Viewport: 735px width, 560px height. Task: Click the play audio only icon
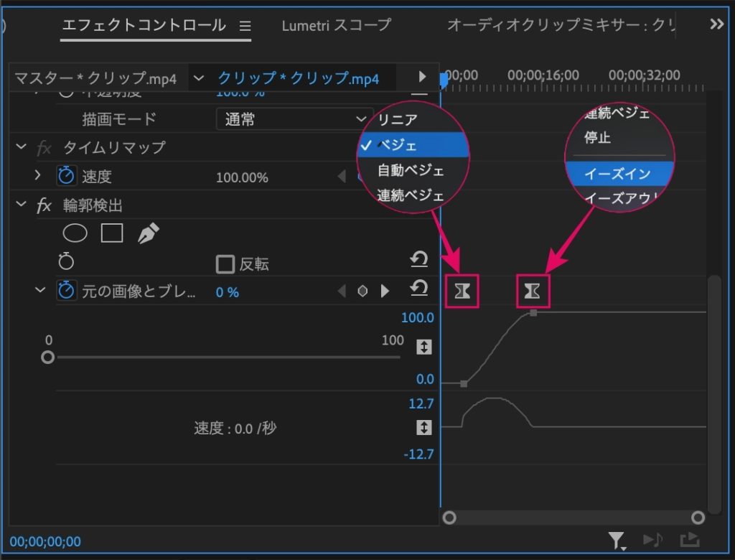(652, 540)
